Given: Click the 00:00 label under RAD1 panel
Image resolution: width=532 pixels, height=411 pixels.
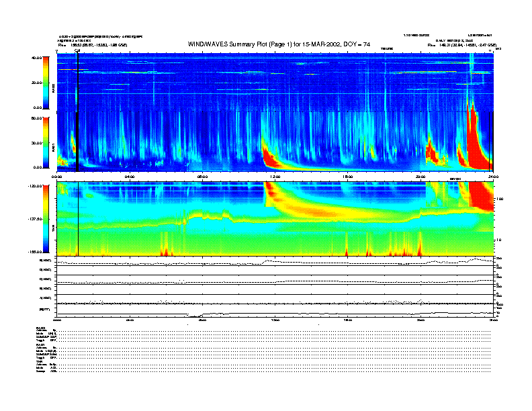Looking at the screenshot, I should point(56,177).
